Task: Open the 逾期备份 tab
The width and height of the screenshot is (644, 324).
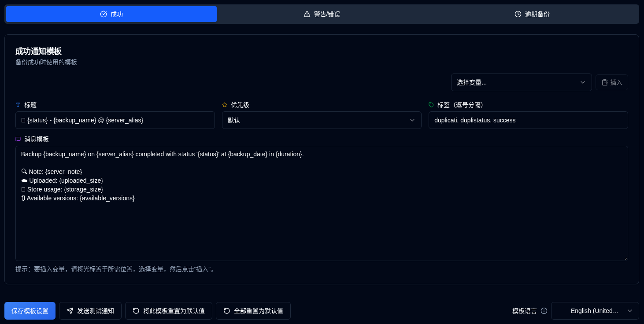Action: coord(532,14)
